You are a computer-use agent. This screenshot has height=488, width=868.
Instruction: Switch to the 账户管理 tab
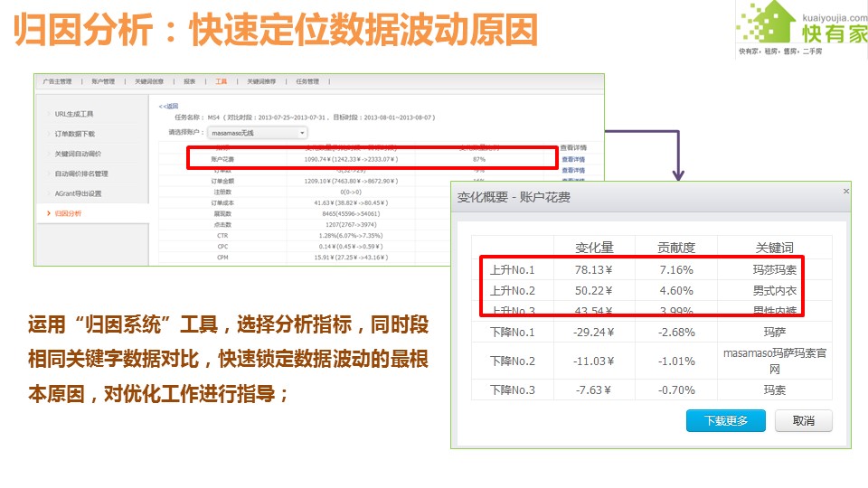click(x=103, y=81)
